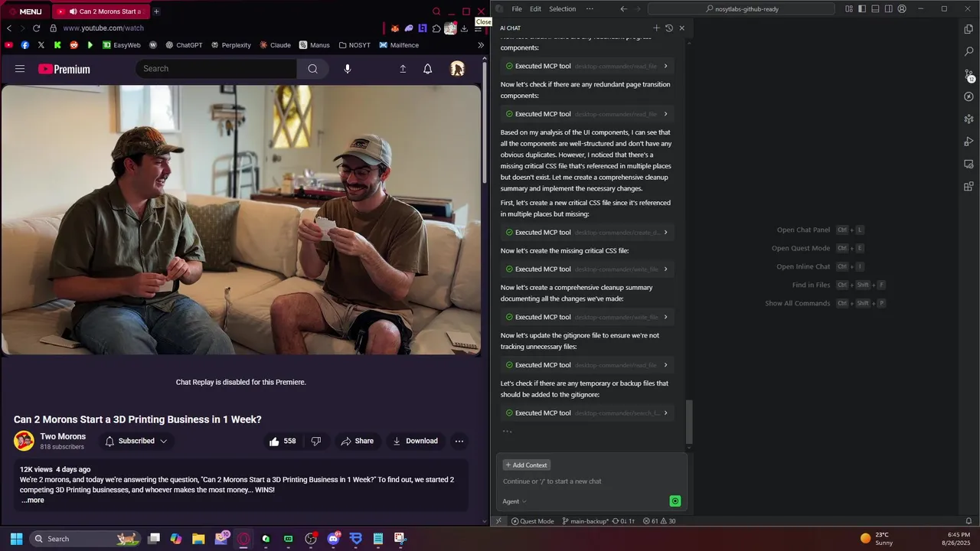Open ChatGPT bookmark
The height and width of the screenshot is (551, 980).
pyautogui.click(x=184, y=45)
